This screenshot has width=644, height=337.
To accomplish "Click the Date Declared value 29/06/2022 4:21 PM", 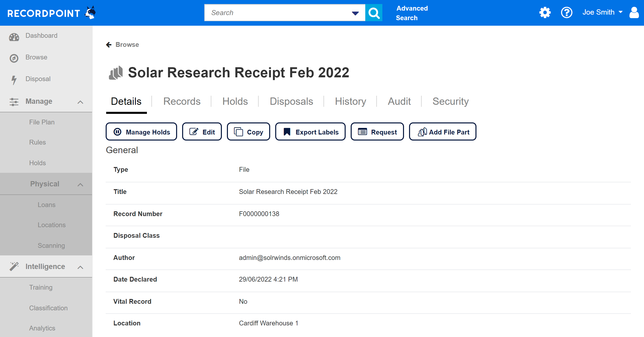I will (x=268, y=279).
